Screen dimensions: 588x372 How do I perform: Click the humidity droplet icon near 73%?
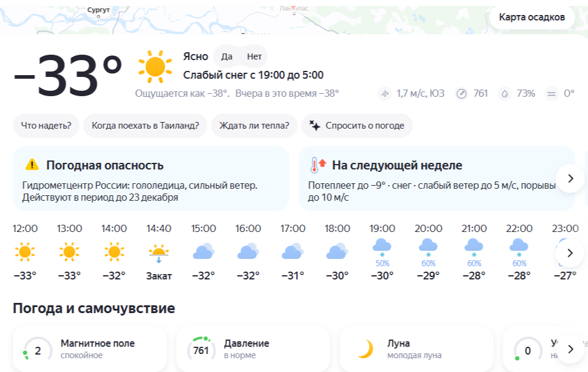[x=505, y=94]
